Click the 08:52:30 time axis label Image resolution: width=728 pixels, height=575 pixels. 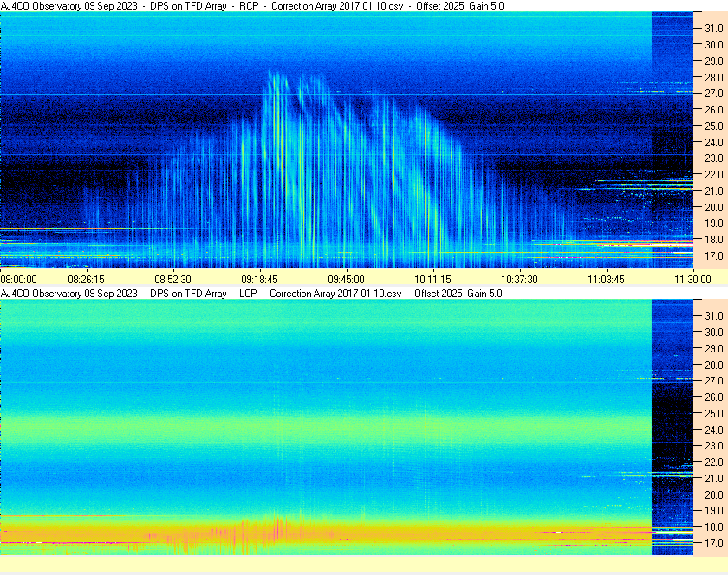click(172, 280)
